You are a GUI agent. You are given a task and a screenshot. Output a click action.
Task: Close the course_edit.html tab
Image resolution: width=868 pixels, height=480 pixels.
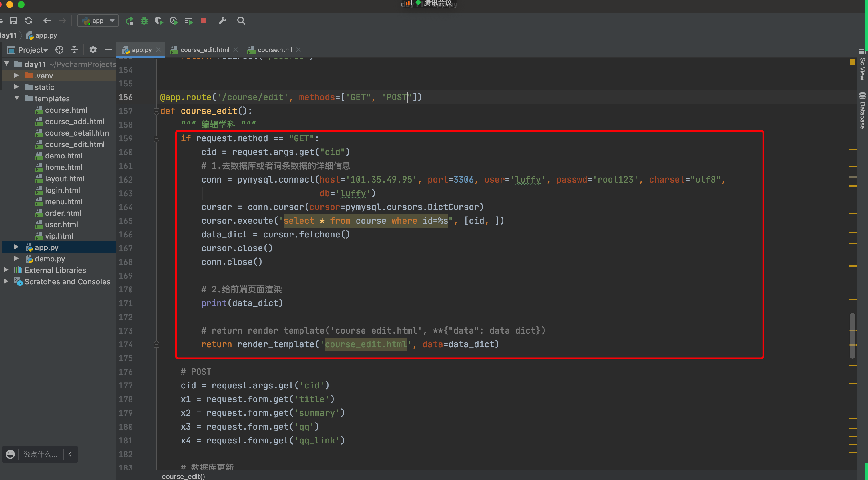(236, 50)
